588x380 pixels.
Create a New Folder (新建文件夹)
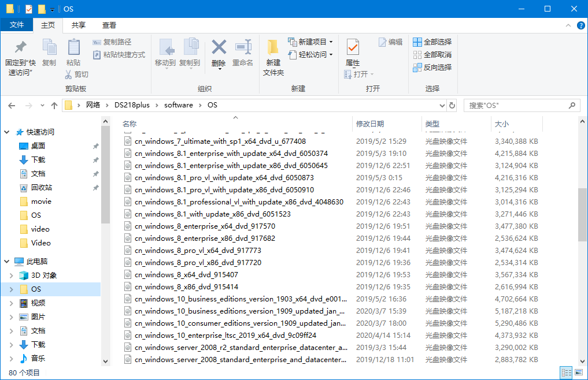click(273, 57)
